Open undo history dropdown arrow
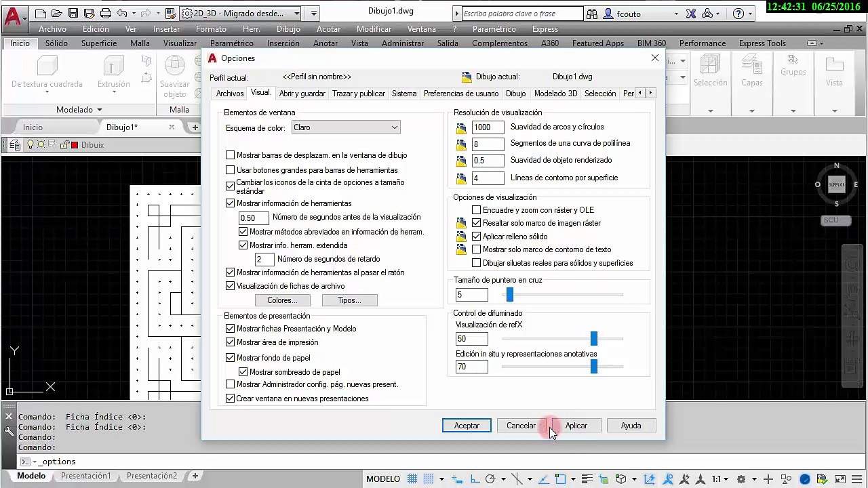The width and height of the screenshot is (868, 488). tap(133, 13)
